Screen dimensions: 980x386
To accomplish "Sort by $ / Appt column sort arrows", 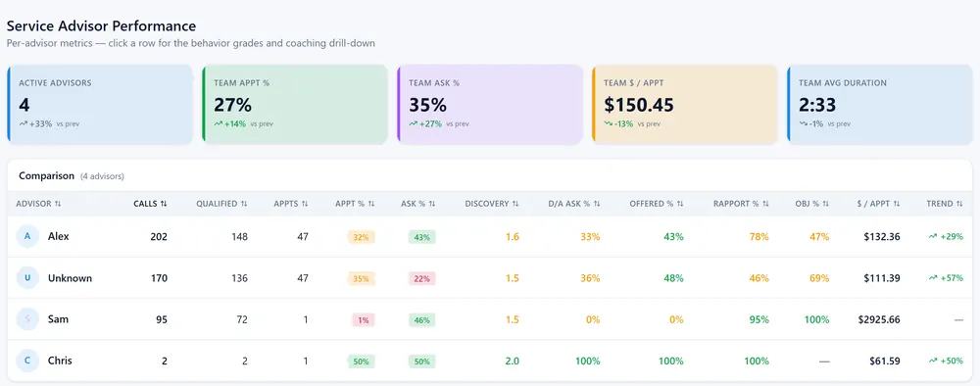I will [897, 204].
